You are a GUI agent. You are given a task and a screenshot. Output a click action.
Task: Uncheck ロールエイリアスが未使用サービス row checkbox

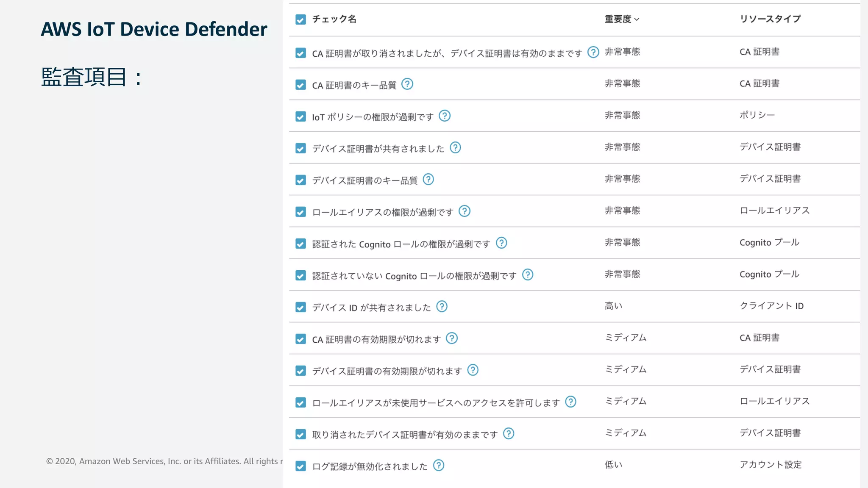300,402
